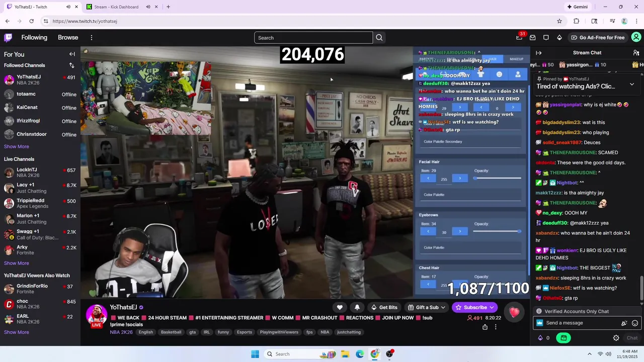Open the vertical three-dot menu below viewer count

coord(496,327)
